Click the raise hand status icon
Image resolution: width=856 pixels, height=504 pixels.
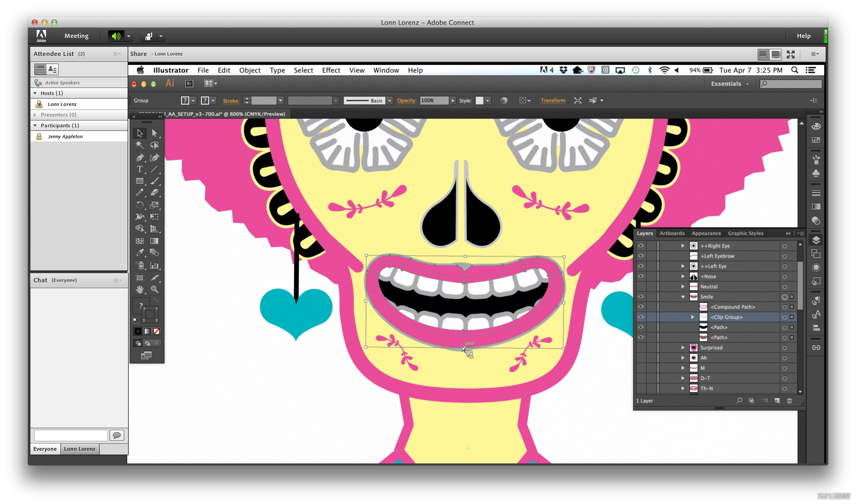click(148, 36)
